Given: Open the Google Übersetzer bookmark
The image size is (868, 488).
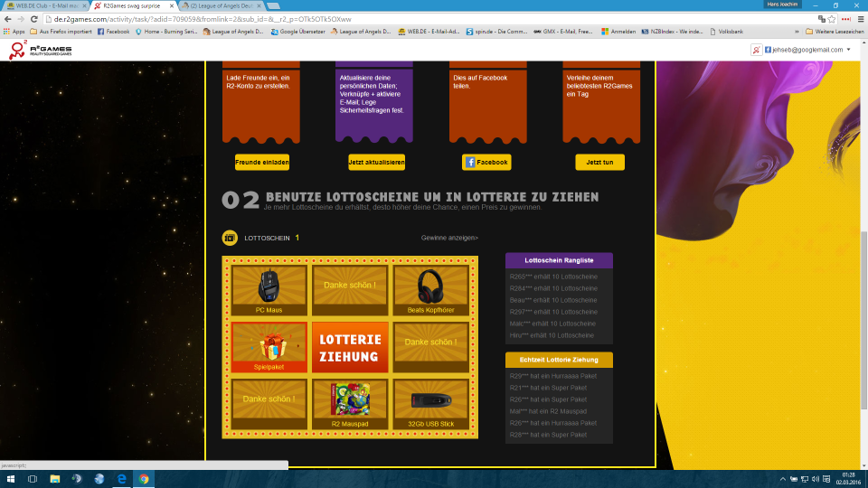Looking at the screenshot, I should 298,32.
